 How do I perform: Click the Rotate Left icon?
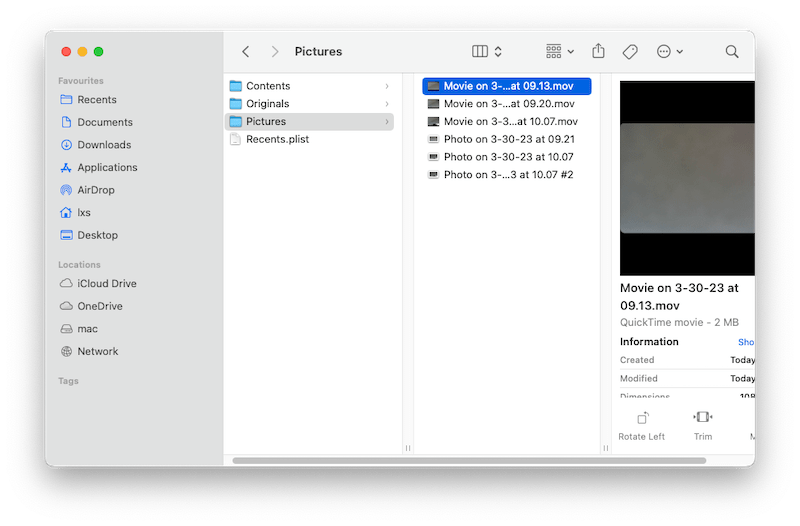[641, 418]
